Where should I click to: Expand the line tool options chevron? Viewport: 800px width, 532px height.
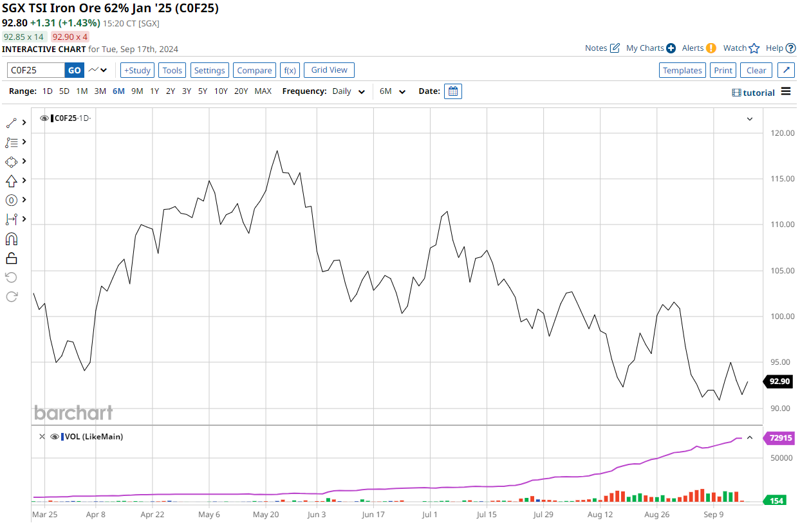coord(24,122)
